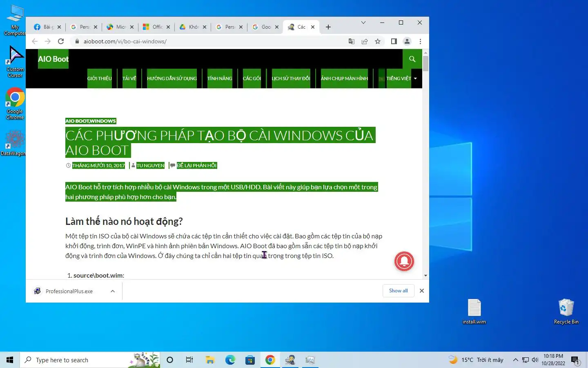
Task: Bookmark this page with the star icon
Action: (x=378, y=41)
